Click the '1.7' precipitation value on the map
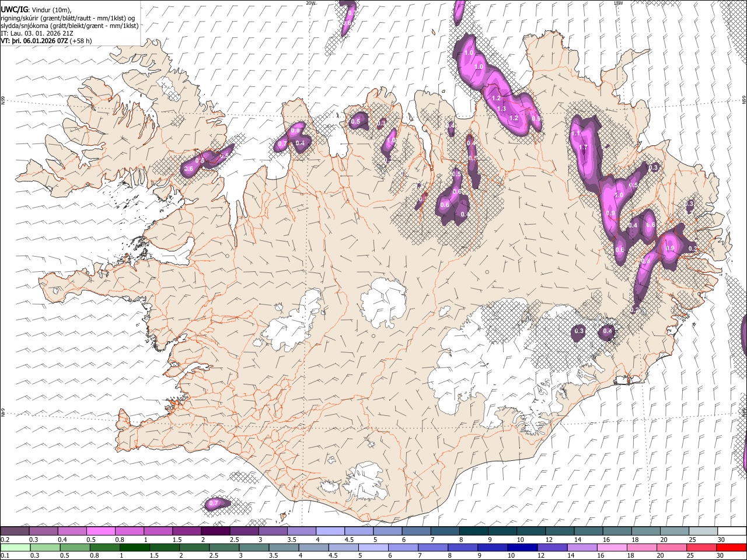 583,147
